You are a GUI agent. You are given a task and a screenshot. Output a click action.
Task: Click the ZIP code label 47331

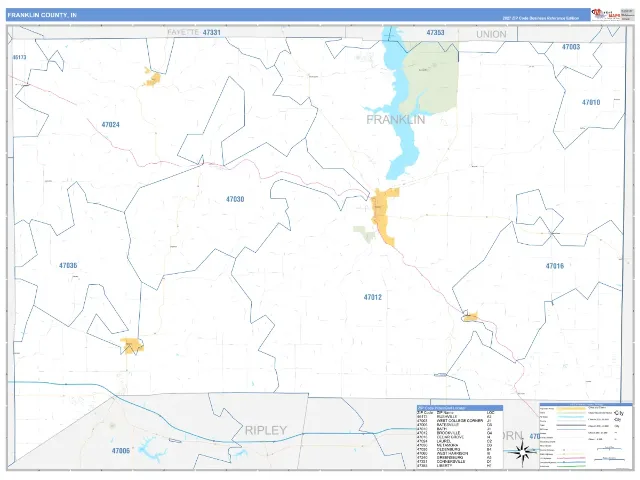click(211, 32)
